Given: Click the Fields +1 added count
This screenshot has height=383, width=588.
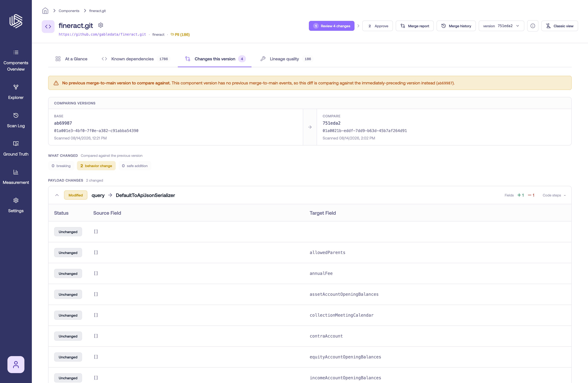Looking at the screenshot, I should [x=521, y=195].
